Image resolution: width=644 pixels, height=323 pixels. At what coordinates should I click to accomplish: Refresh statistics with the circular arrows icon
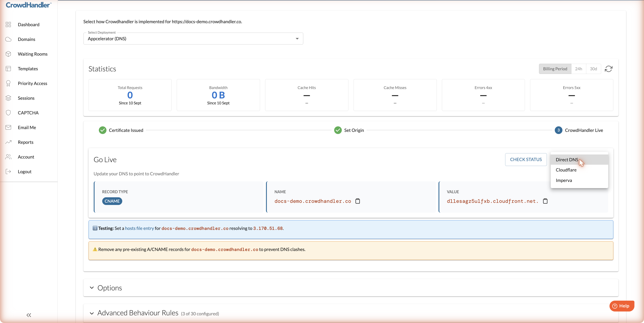click(x=608, y=69)
